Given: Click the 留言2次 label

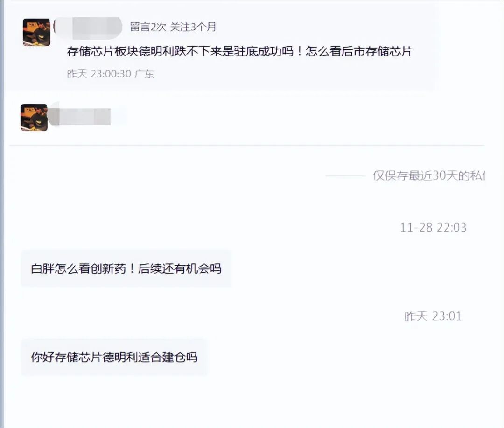Looking at the screenshot, I should (148, 27).
